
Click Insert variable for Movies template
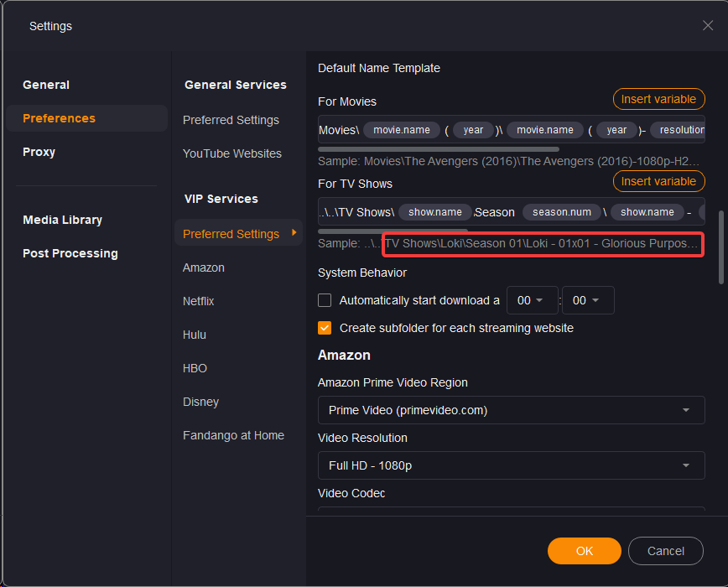click(x=658, y=99)
